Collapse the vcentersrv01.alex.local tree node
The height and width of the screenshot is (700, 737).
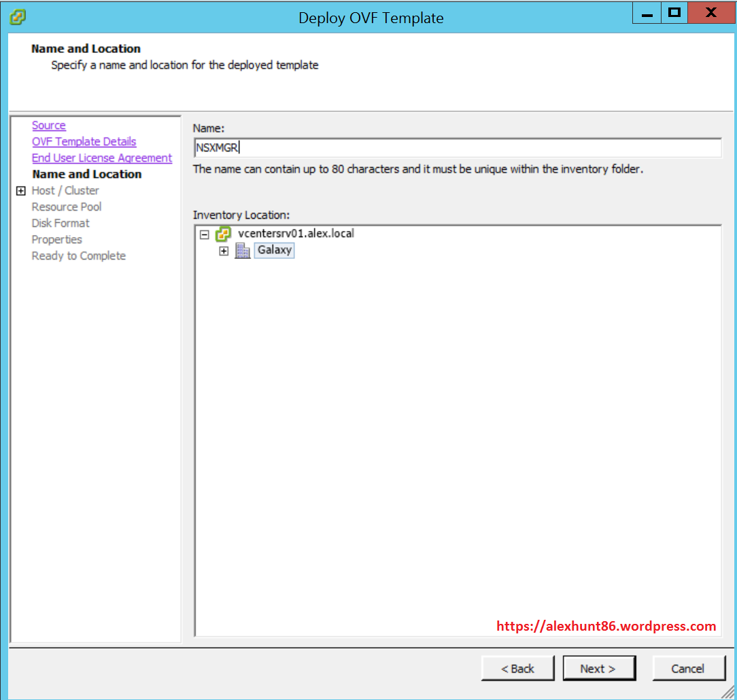[x=205, y=234]
